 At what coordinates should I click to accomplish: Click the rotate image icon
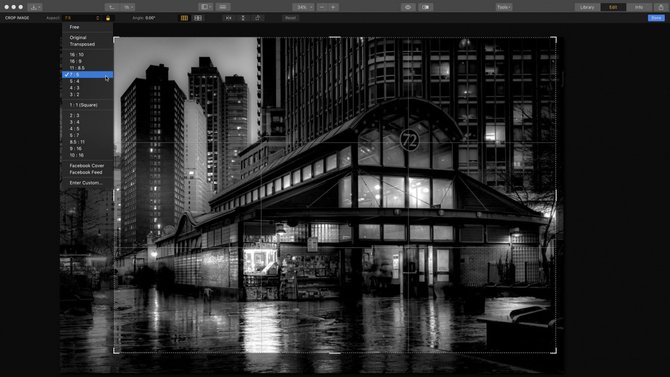click(x=257, y=18)
